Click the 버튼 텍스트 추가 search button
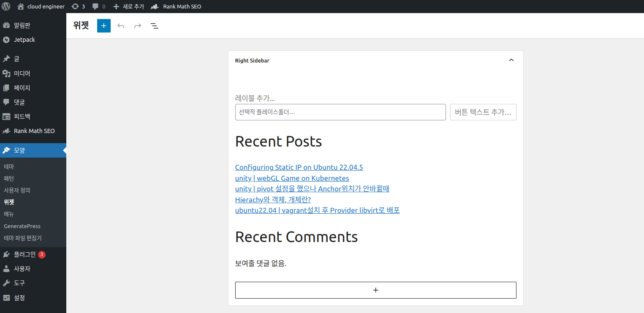This screenshot has height=313, width=644. (x=483, y=112)
